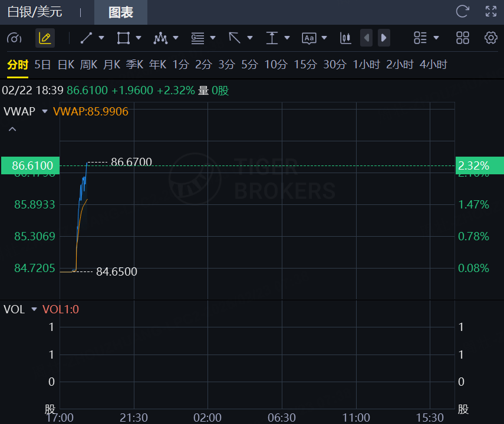Open text tool dropdown arrow
Image resolution: width=504 pixels, height=424 pixels.
pyautogui.click(x=324, y=38)
